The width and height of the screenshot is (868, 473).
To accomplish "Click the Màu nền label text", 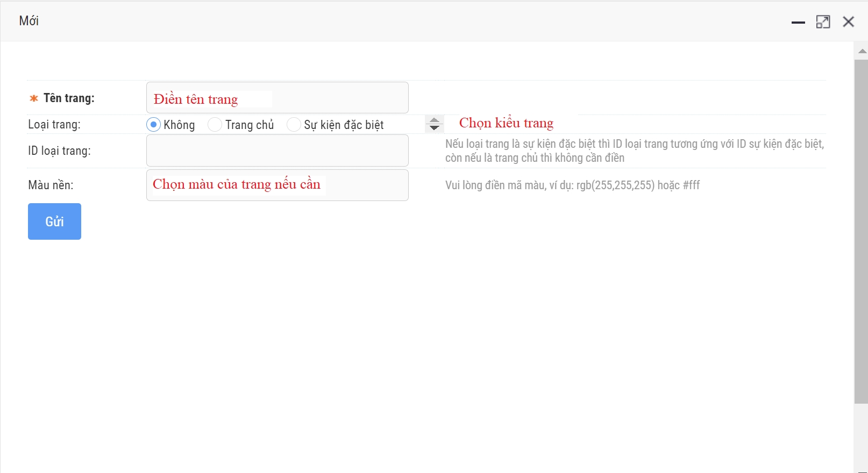I will [x=51, y=185].
